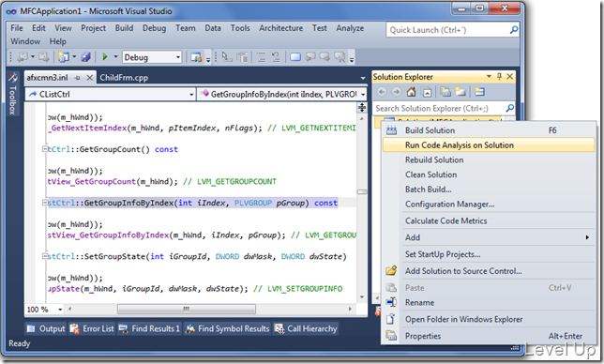Open the GetGroupInfoByIndex member dropdown
Viewport: 604px width, 364px height.
[x=363, y=95]
